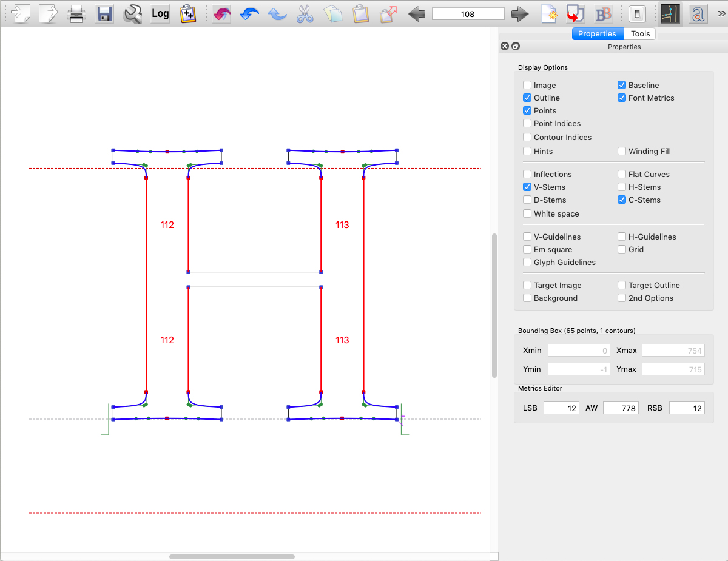The width and height of the screenshot is (728, 561).
Task: Go to next glyph with right arrow
Action: [520, 13]
